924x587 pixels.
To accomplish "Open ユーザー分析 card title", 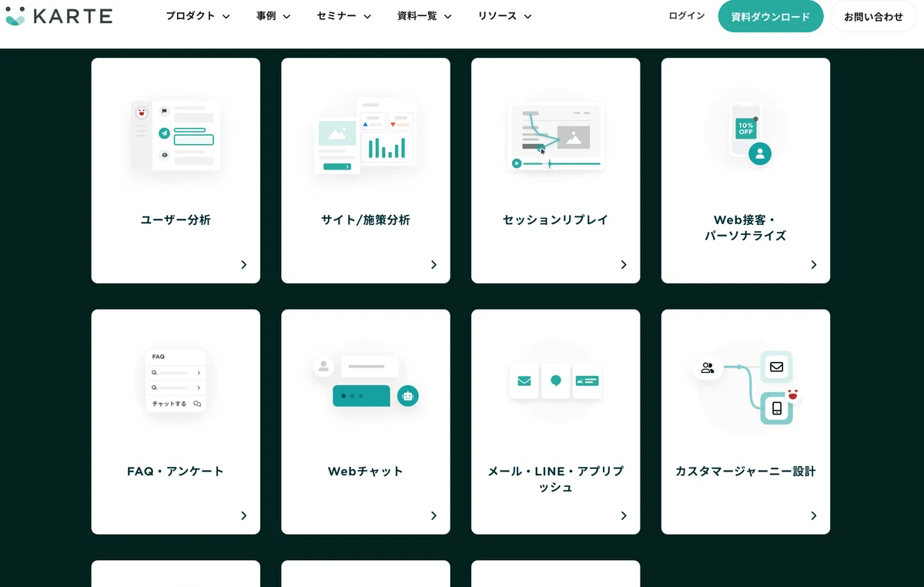I will coord(176,220).
